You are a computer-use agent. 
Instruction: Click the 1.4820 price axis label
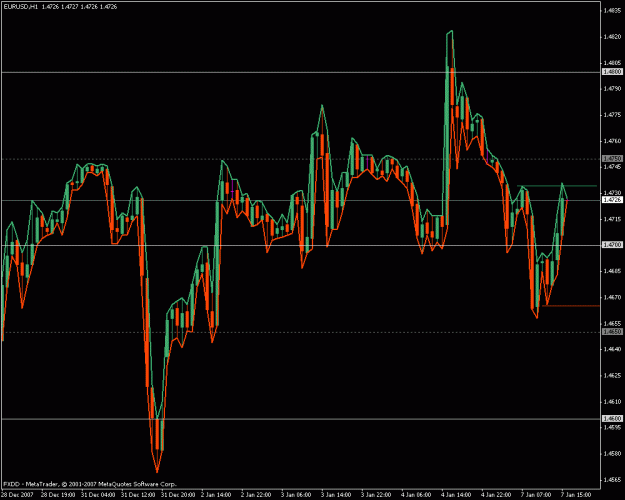click(612, 37)
